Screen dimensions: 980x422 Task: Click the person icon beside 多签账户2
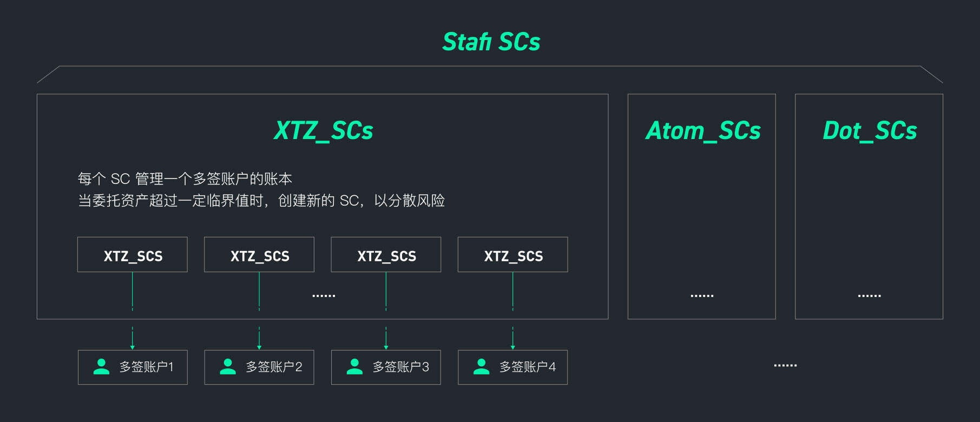click(x=228, y=367)
